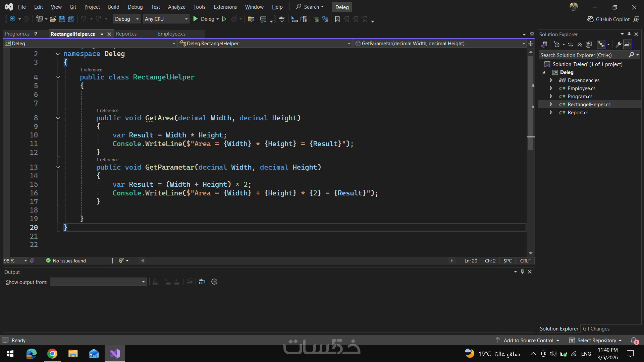Image resolution: width=644 pixels, height=362 pixels.
Task: Click the GitHub Copilot icon
Action: [591, 19]
